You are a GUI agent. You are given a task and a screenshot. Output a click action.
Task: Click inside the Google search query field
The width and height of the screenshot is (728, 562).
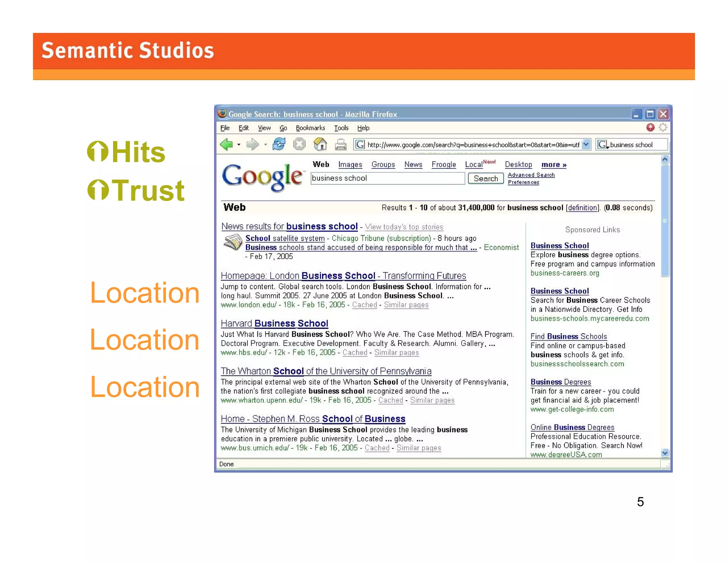point(387,178)
